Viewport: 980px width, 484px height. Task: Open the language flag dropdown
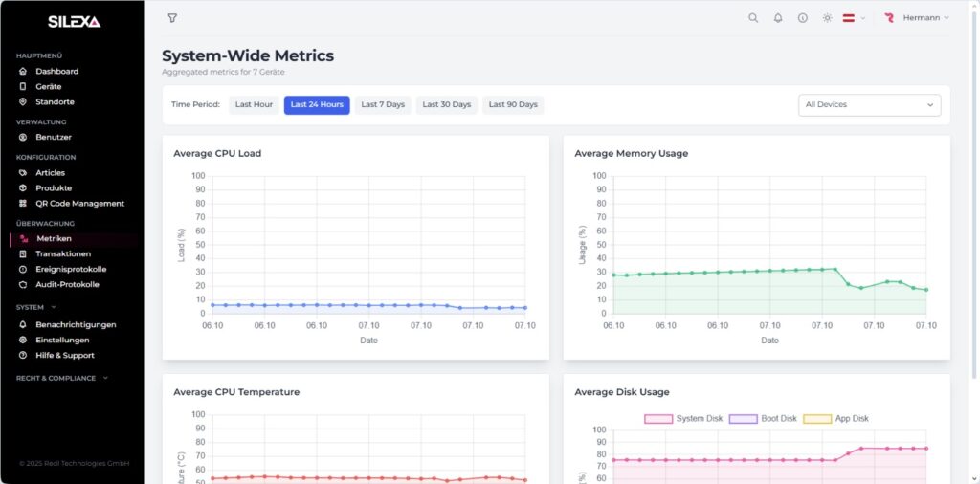point(854,18)
